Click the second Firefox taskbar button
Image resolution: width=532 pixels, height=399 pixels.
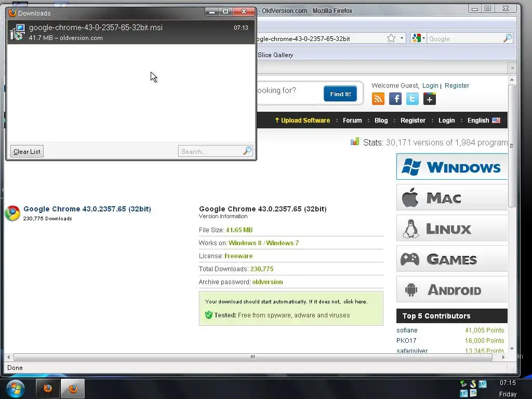click(73, 389)
